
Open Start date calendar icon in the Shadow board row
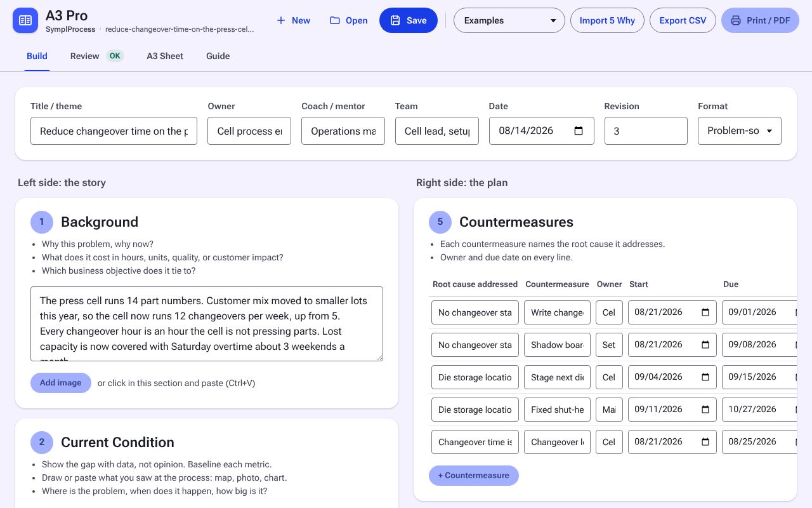click(705, 345)
